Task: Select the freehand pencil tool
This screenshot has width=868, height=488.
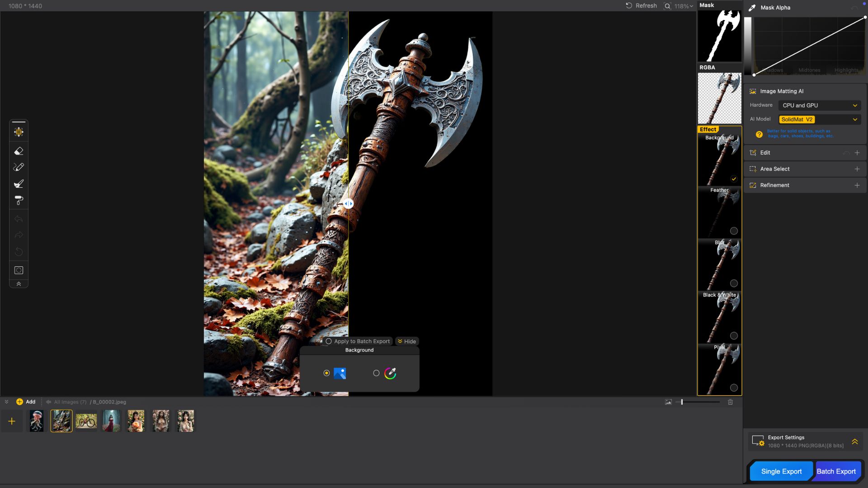Action: pyautogui.click(x=19, y=167)
